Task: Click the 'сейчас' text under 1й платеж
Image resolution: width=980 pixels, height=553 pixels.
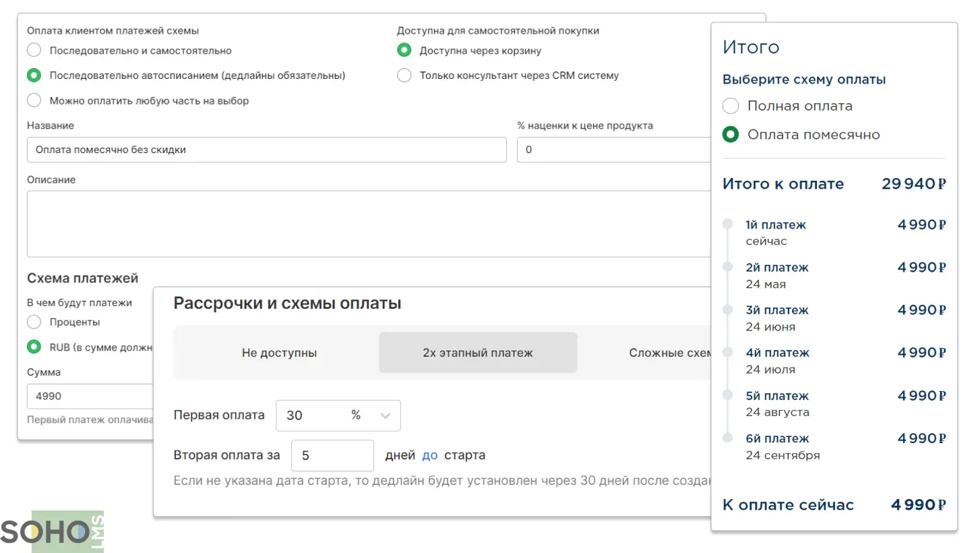Action: coord(766,241)
